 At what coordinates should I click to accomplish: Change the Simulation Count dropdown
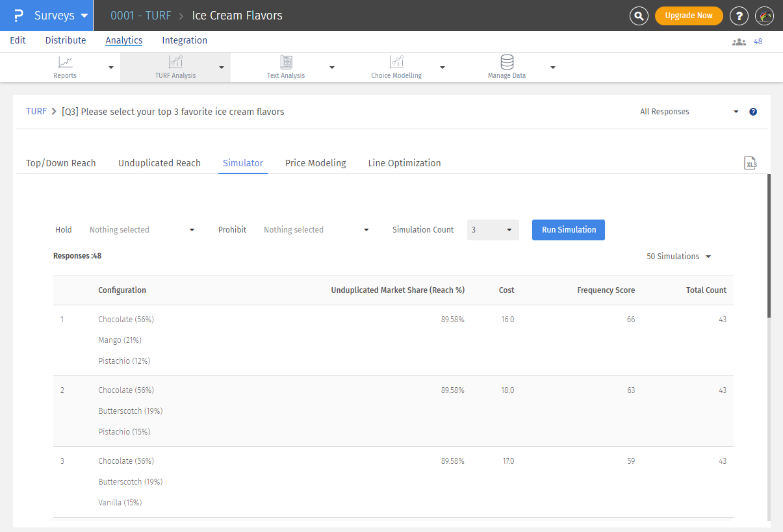click(x=493, y=230)
